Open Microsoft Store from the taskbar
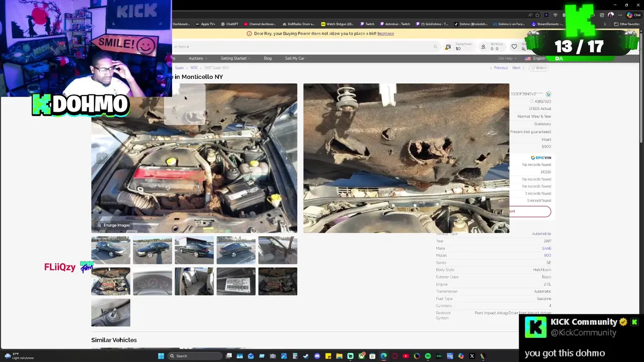The width and height of the screenshot is (644, 362). 372,356
